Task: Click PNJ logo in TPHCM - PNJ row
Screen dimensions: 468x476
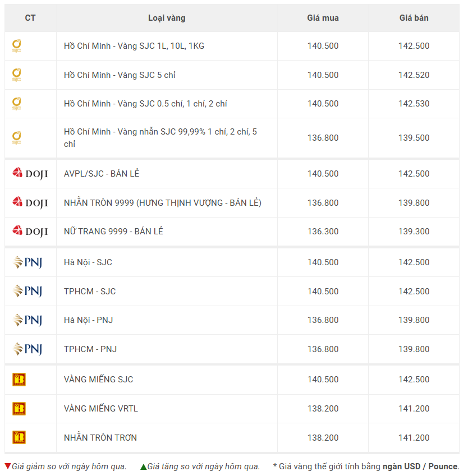Action: tap(27, 349)
